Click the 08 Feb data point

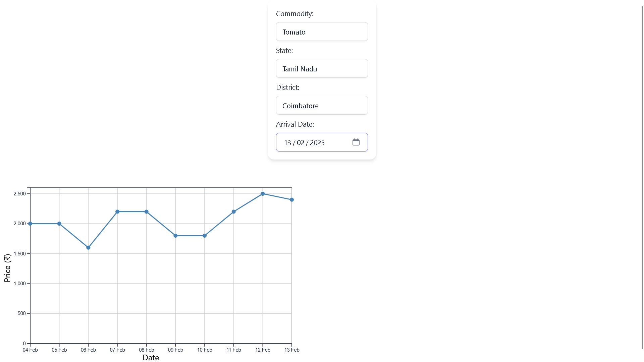coord(147,212)
